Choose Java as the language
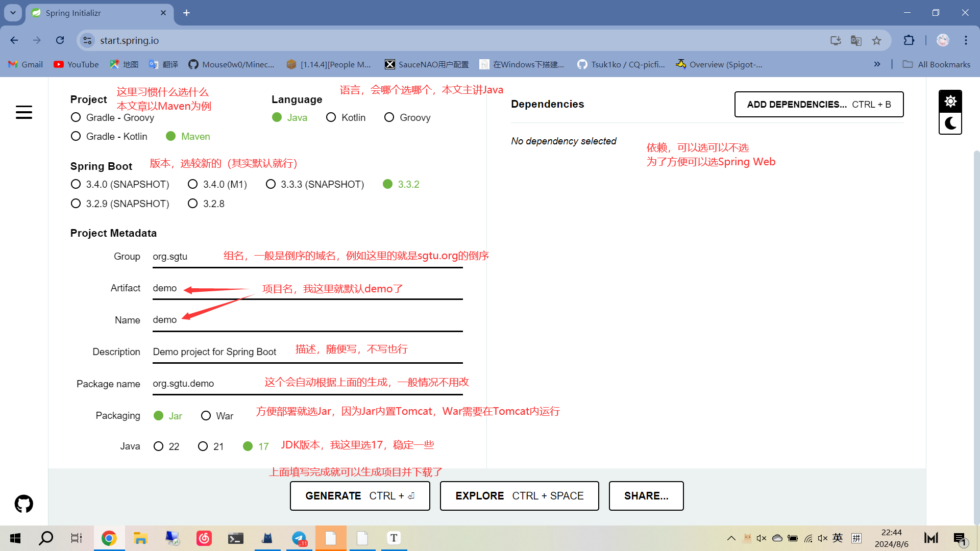Viewport: 980px width, 551px height. point(289,117)
